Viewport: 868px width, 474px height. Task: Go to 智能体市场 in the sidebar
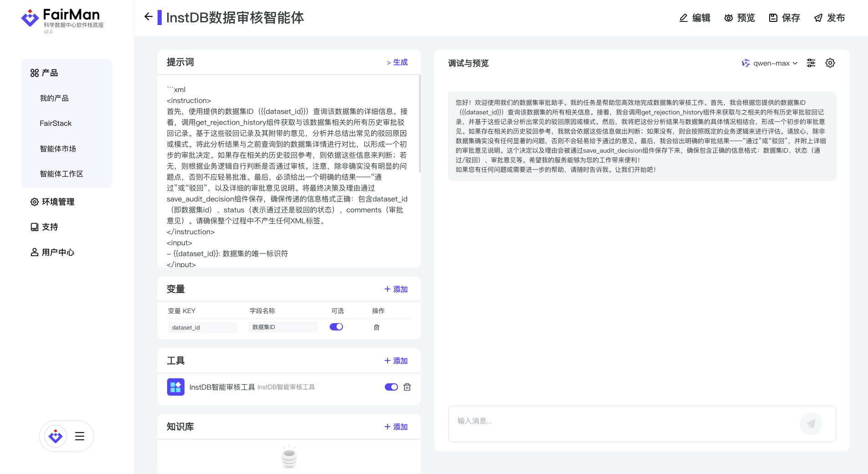coord(58,149)
